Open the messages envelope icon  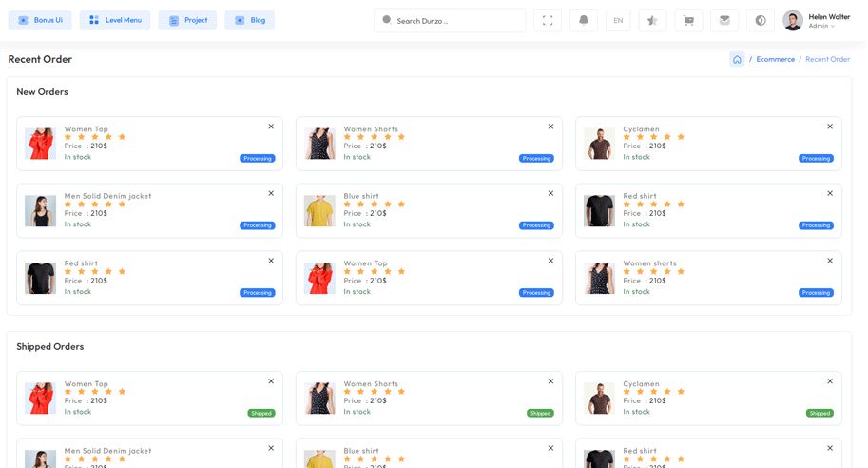click(x=724, y=20)
